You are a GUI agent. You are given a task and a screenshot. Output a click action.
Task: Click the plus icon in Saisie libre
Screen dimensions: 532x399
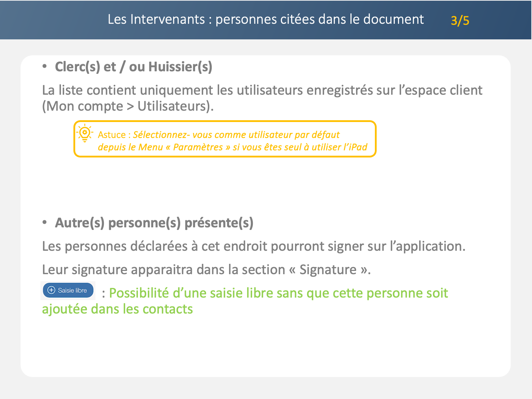(51, 290)
